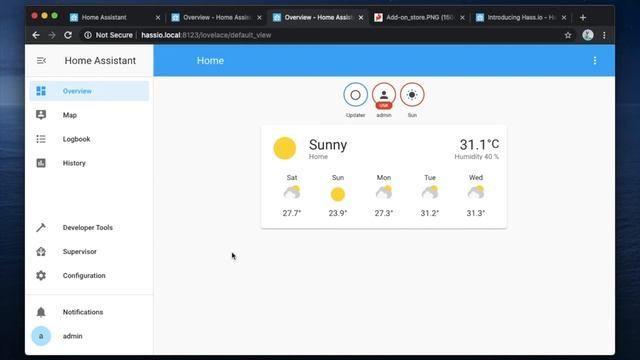
Task: Click the Home Assistant sidebar title
Action: [x=100, y=61]
